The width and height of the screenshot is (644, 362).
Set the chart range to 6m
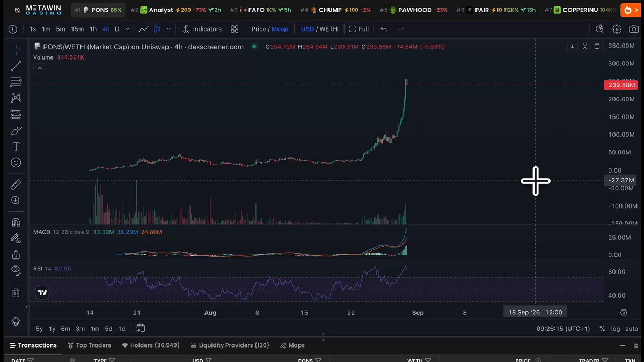point(65,329)
